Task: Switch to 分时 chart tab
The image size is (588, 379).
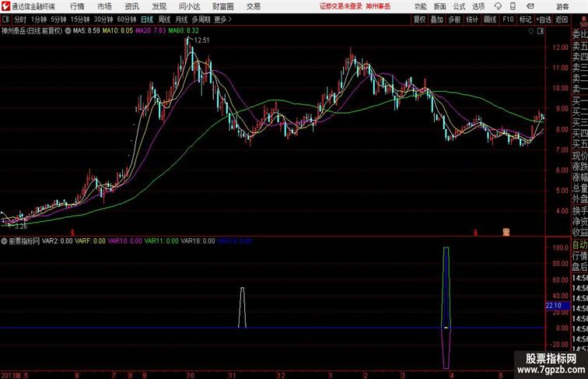Action: point(20,19)
